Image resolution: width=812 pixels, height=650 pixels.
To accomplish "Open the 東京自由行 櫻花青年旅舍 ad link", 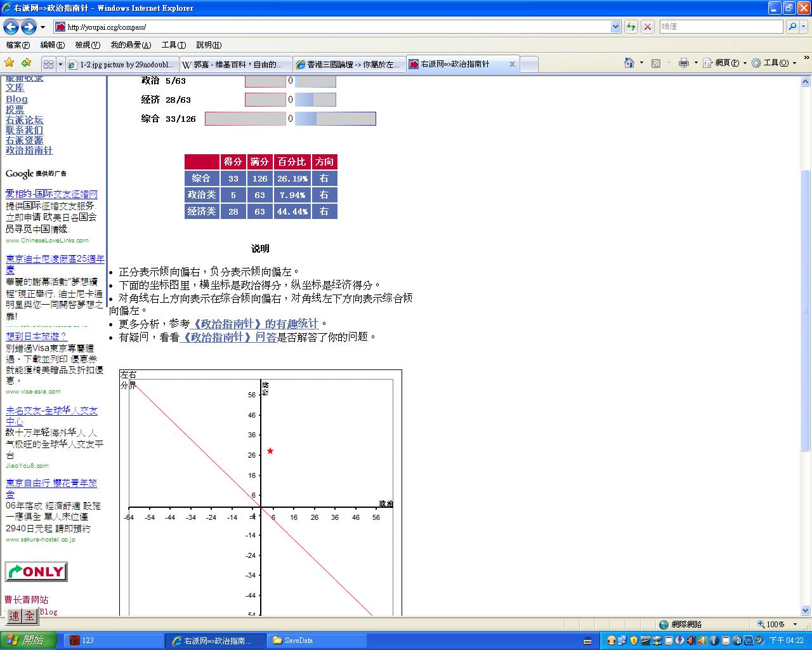I will [51, 488].
